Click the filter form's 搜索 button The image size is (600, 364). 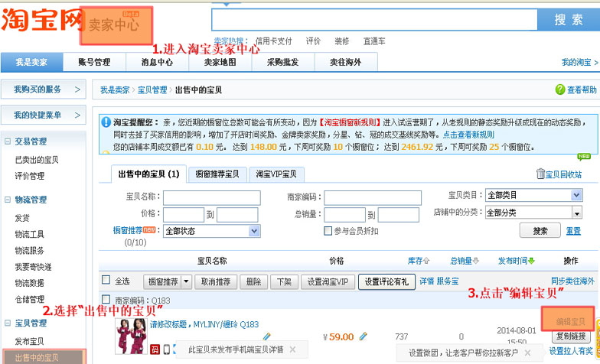[540, 231]
